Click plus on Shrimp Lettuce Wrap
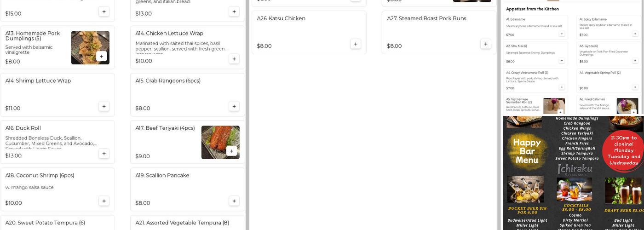The image size is (644, 230). click(x=103, y=106)
